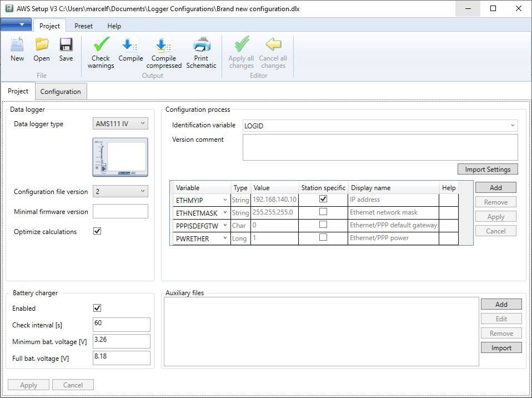Click the IP address display name cell
Screen dimensions: 532x398
tap(394, 200)
